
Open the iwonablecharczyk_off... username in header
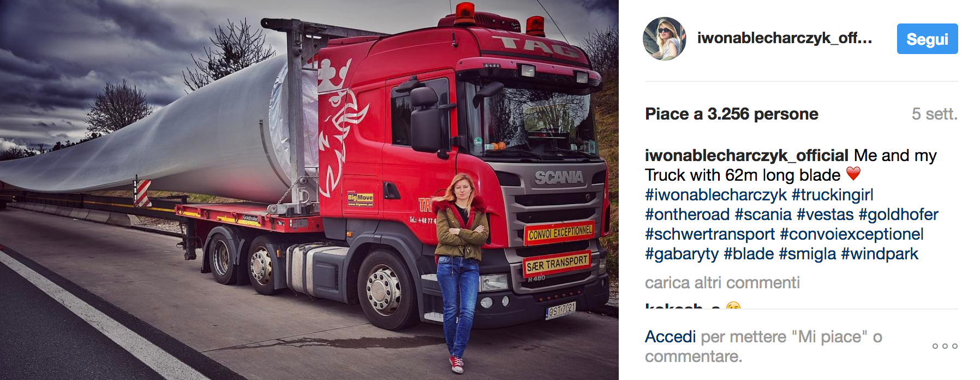click(x=785, y=38)
